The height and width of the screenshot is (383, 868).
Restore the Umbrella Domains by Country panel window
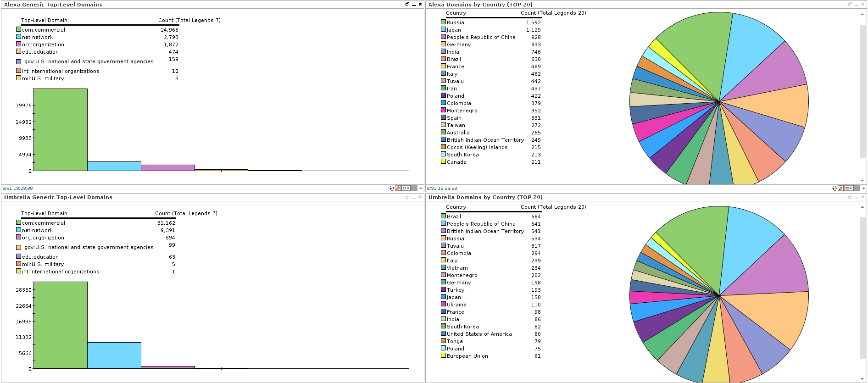(x=850, y=197)
